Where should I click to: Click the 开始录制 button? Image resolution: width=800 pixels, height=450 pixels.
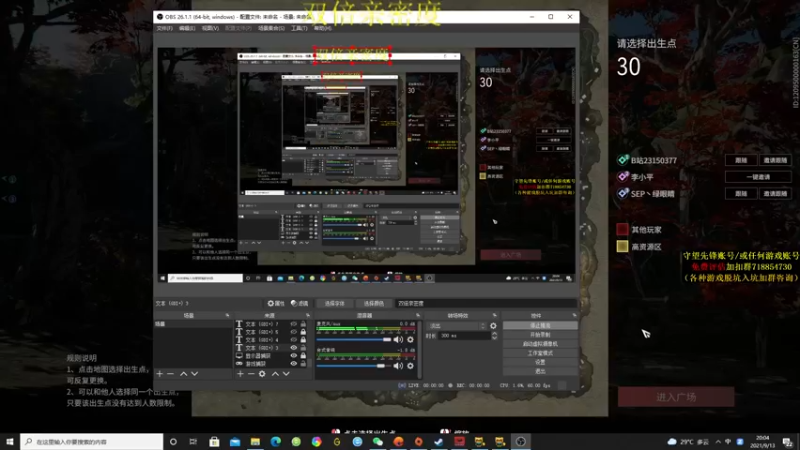tap(540, 335)
